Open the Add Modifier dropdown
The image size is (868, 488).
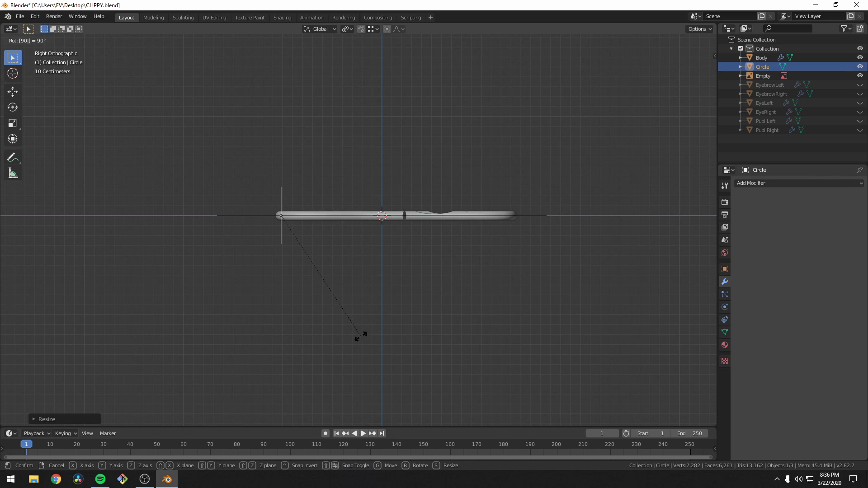click(x=799, y=183)
